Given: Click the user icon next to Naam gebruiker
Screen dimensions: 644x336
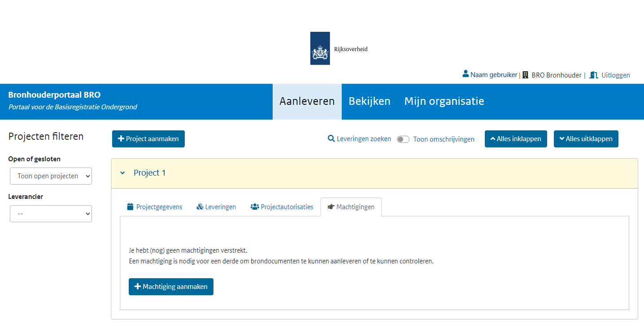Looking at the screenshot, I should 466,74.
